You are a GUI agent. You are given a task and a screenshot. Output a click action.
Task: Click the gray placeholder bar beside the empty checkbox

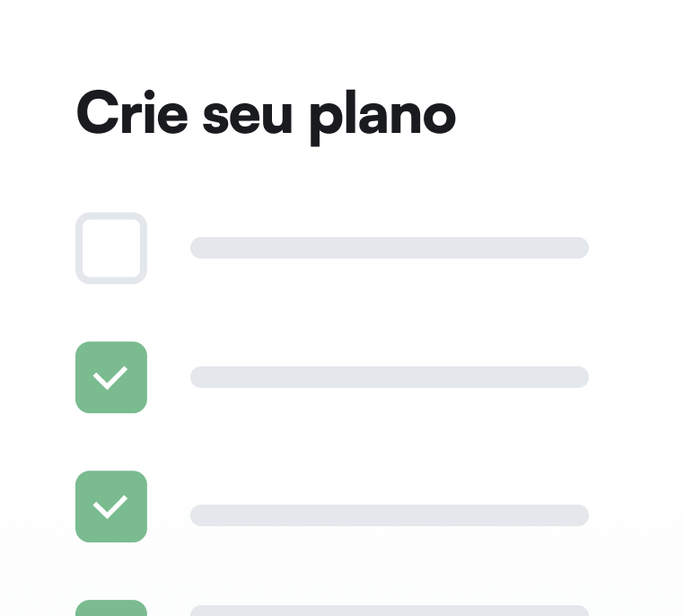[390, 248]
